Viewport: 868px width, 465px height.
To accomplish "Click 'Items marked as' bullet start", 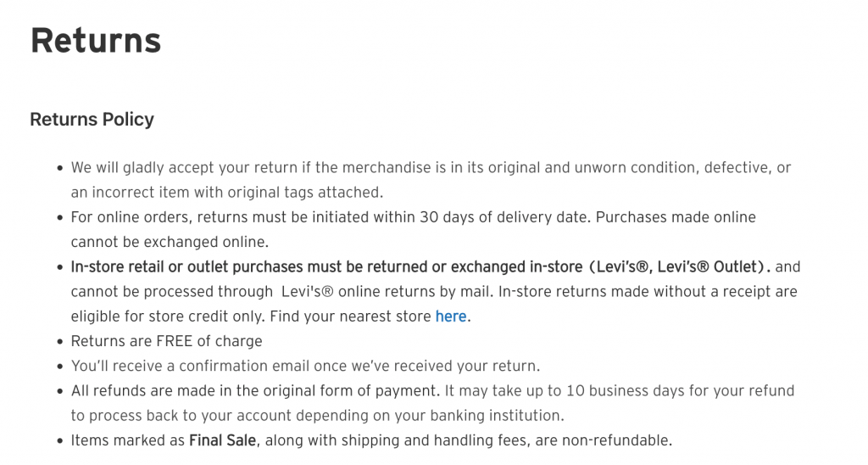I will point(128,440).
